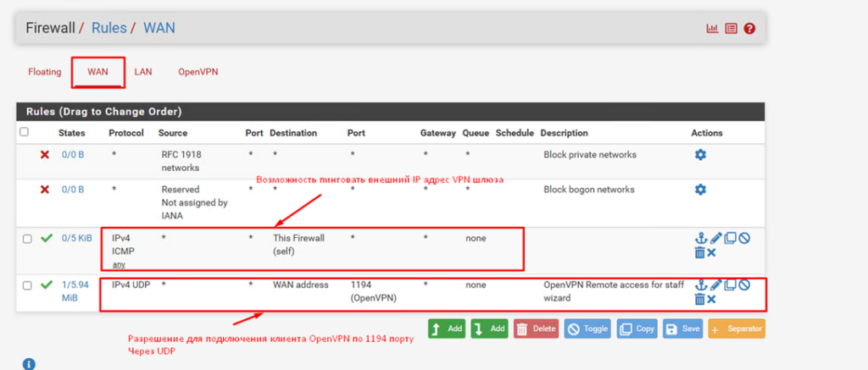Click Save button to store rule order
The width and height of the screenshot is (868, 370).
[682, 329]
